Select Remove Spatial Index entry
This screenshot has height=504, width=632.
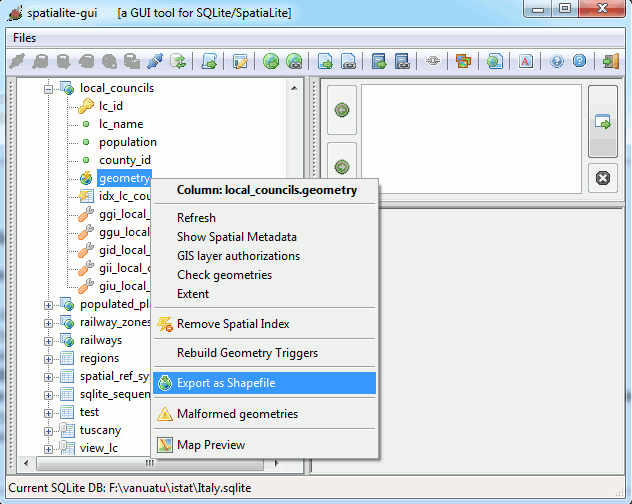coord(264,324)
